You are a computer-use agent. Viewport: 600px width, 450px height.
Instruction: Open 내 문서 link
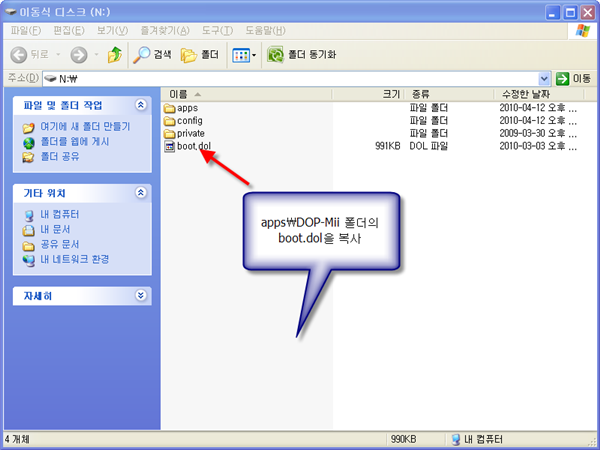[x=55, y=229]
